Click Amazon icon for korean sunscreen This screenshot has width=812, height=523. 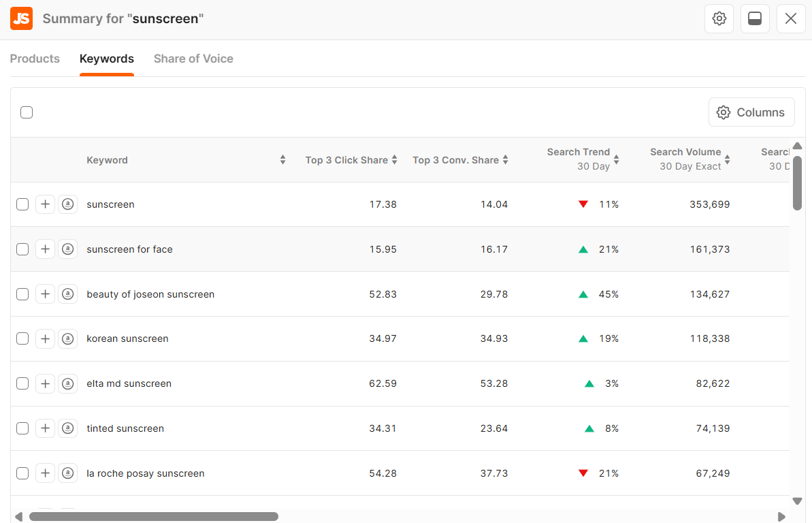click(67, 338)
